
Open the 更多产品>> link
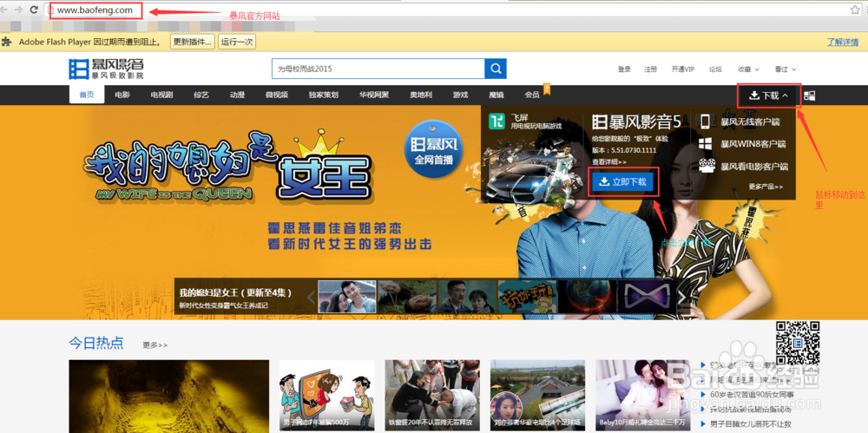click(766, 187)
